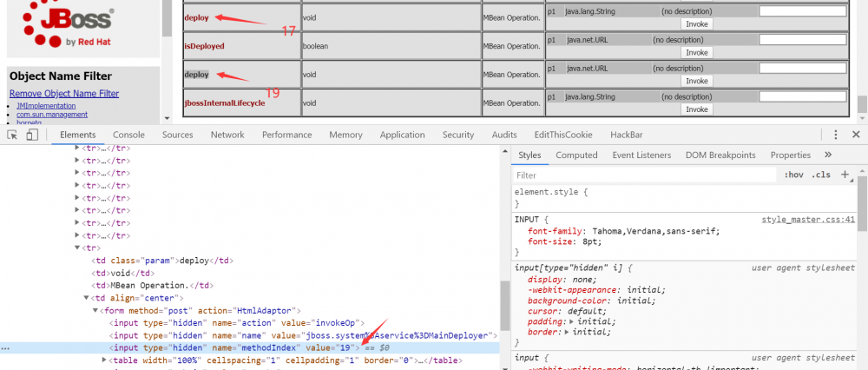Image resolution: width=868 pixels, height=370 pixels.
Task: Select the hidden input with value invokeOp
Action: 237,323
